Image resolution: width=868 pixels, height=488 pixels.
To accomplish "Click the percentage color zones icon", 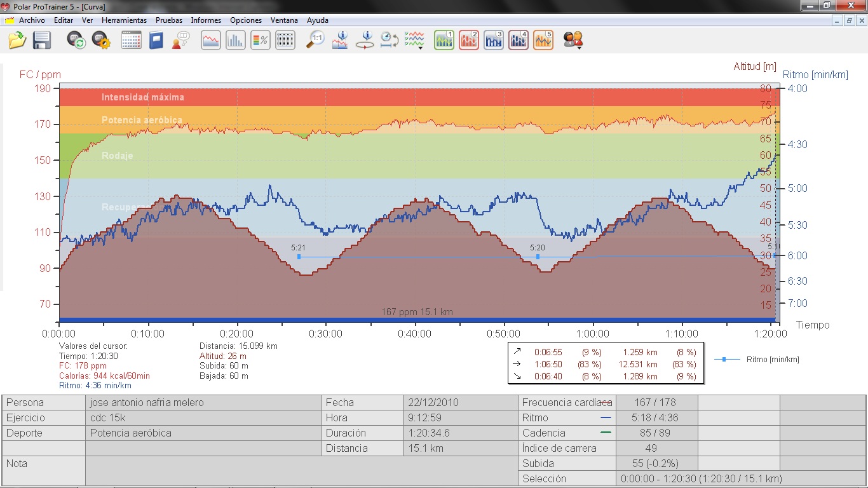I will pyautogui.click(x=260, y=40).
